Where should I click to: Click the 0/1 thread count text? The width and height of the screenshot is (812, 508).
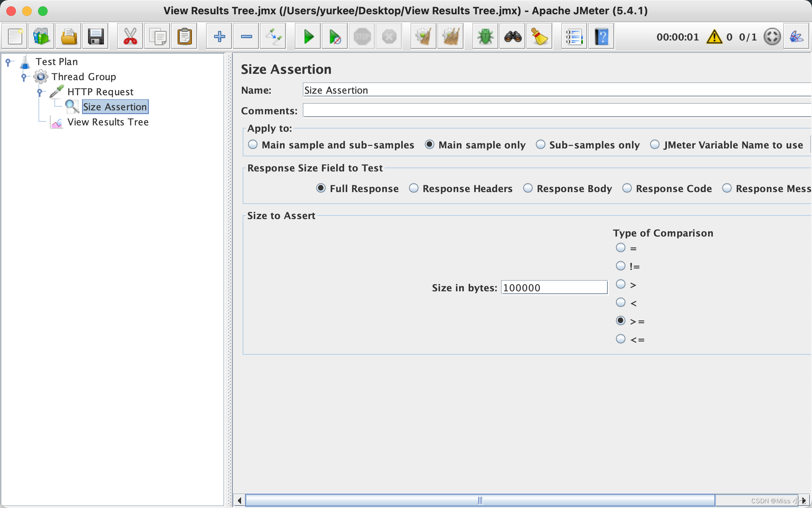[748, 37]
